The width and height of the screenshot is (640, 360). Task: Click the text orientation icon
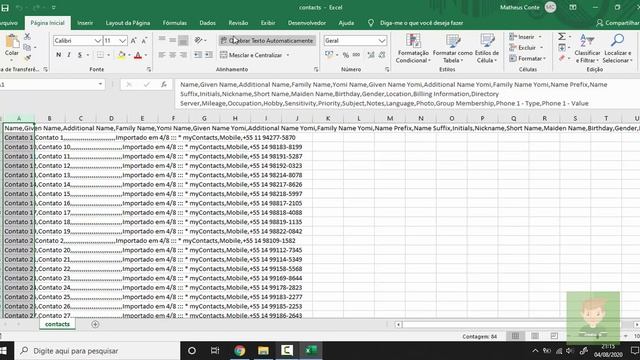pos(199,40)
